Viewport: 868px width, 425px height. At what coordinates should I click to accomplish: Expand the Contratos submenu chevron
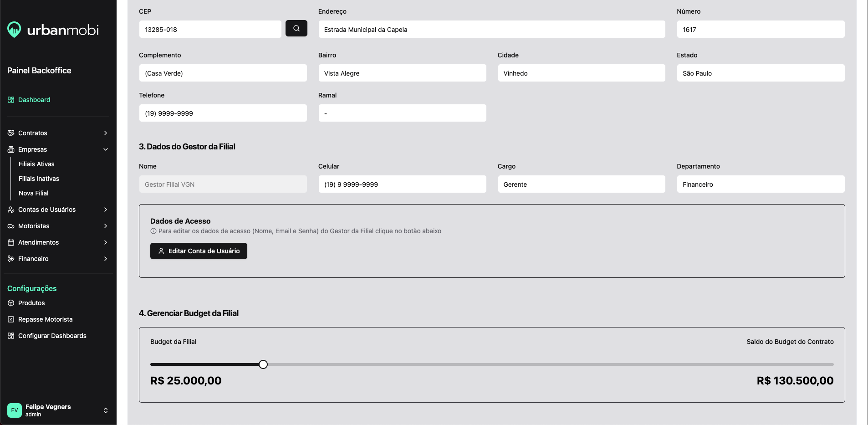(x=106, y=133)
